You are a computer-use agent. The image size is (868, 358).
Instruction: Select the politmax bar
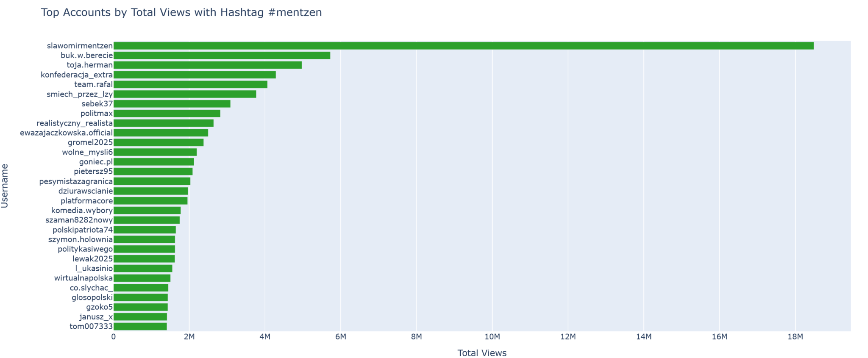pyautogui.click(x=167, y=114)
